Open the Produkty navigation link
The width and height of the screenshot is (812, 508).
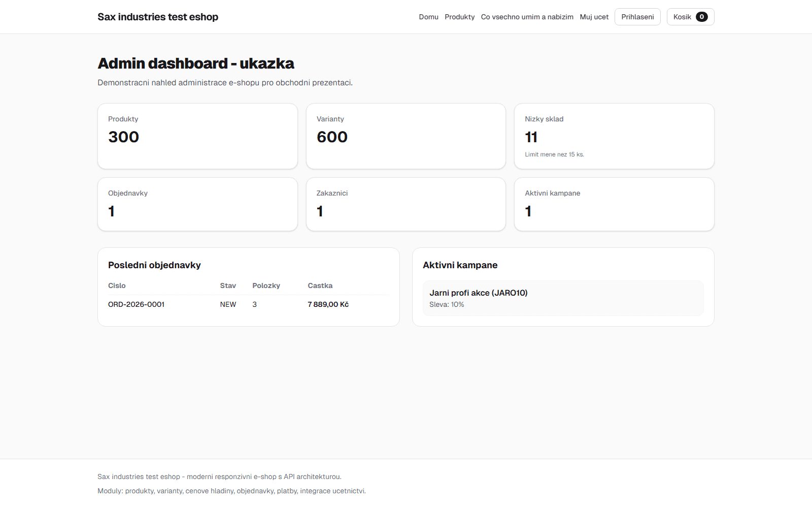pos(459,17)
